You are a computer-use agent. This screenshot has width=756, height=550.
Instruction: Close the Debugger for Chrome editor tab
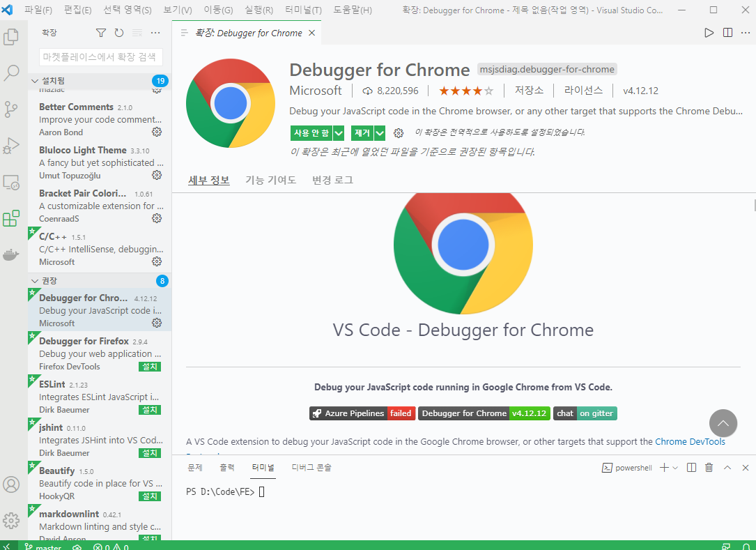(x=312, y=33)
